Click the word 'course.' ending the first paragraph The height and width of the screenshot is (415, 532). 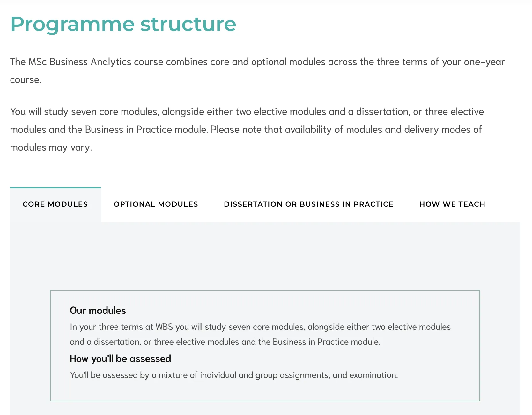point(26,80)
